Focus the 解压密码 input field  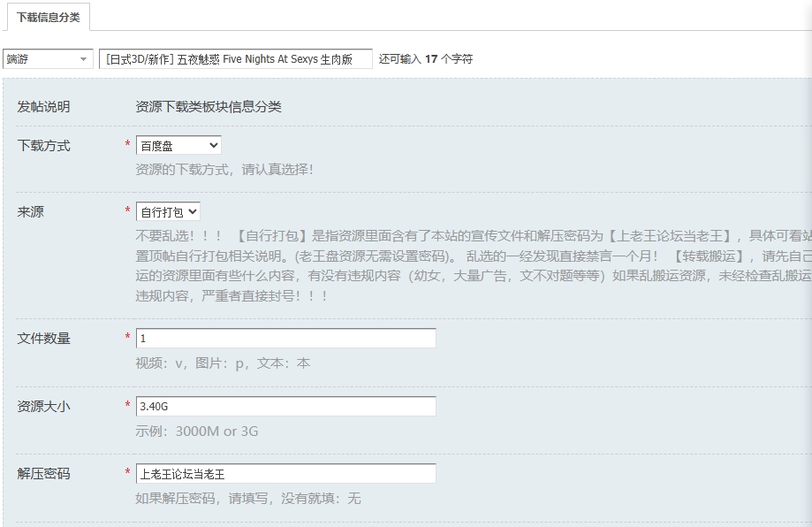coord(286,474)
